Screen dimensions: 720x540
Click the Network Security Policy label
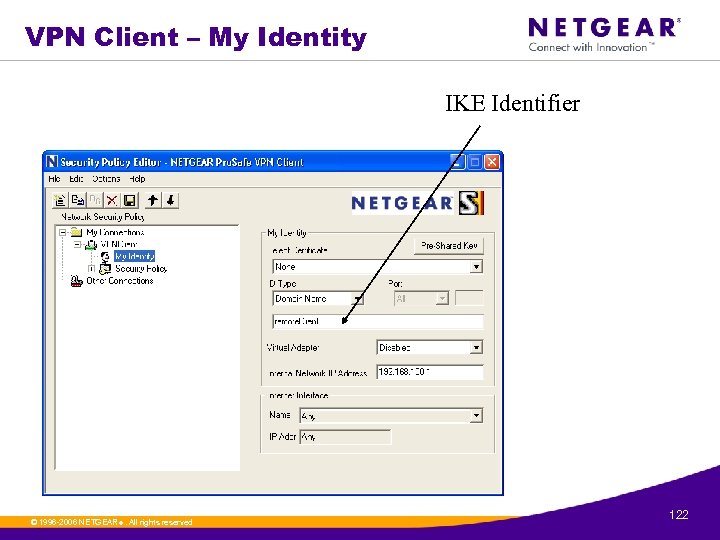click(x=103, y=217)
